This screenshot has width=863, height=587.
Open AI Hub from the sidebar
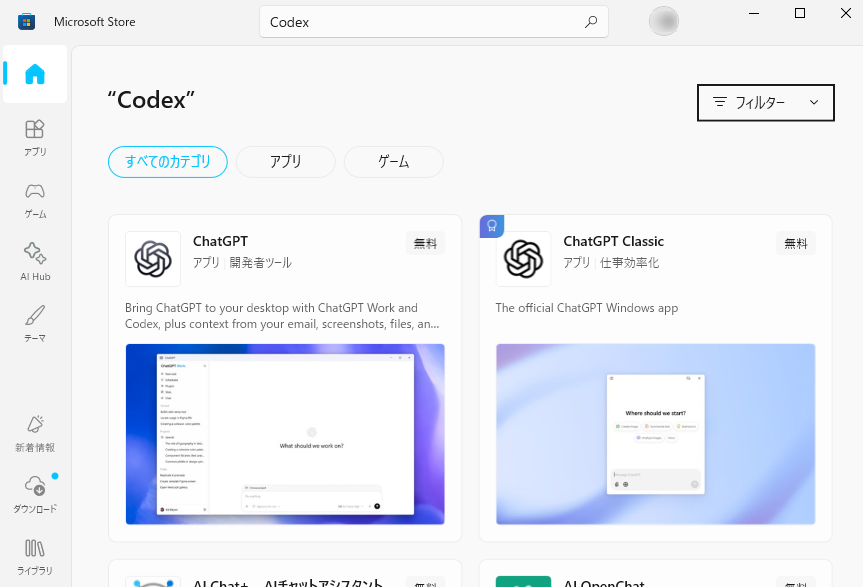[x=35, y=262]
